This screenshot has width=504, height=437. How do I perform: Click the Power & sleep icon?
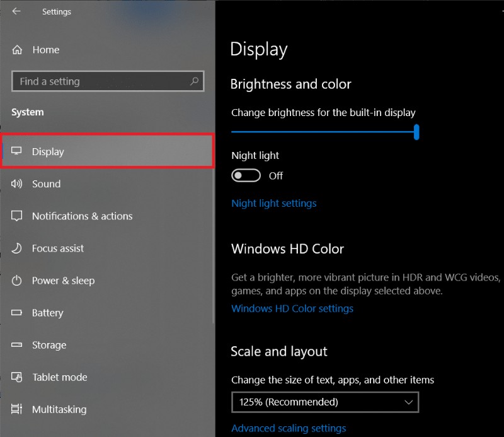click(17, 281)
